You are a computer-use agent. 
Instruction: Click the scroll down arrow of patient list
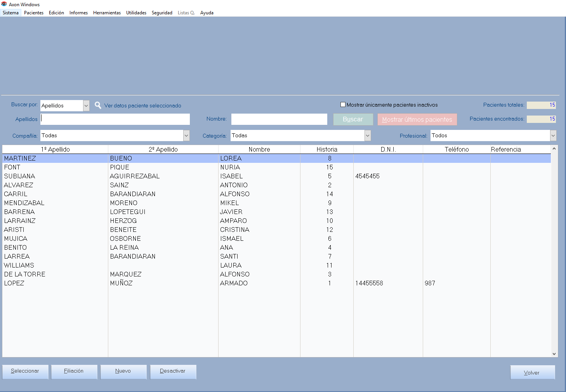[554, 354]
